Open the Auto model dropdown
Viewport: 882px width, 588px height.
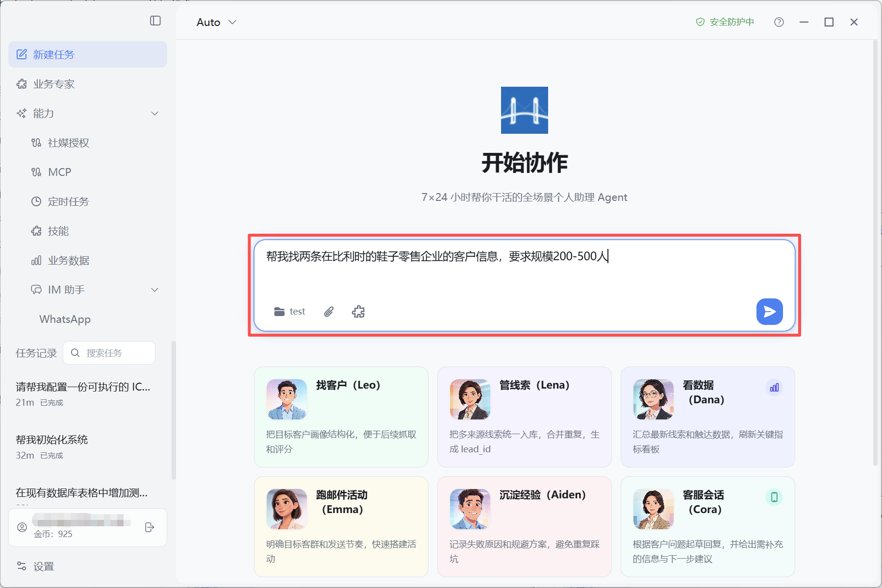(x=217, y=22)
